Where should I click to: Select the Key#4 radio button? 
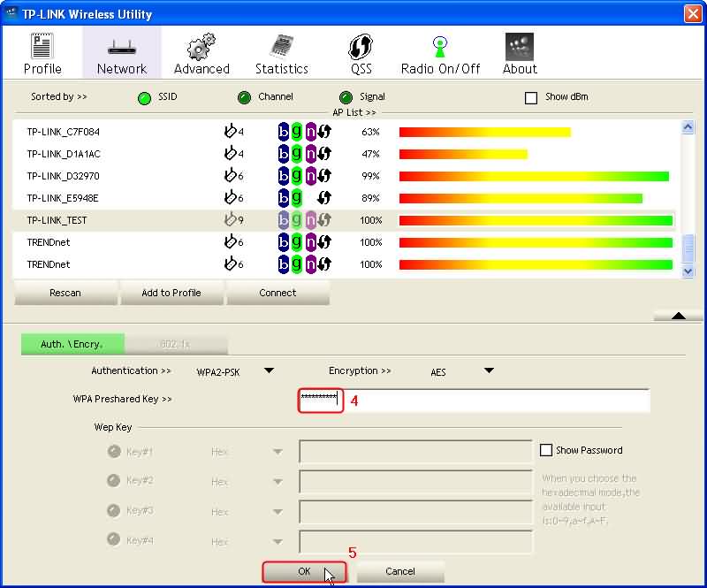coord(114,539)
